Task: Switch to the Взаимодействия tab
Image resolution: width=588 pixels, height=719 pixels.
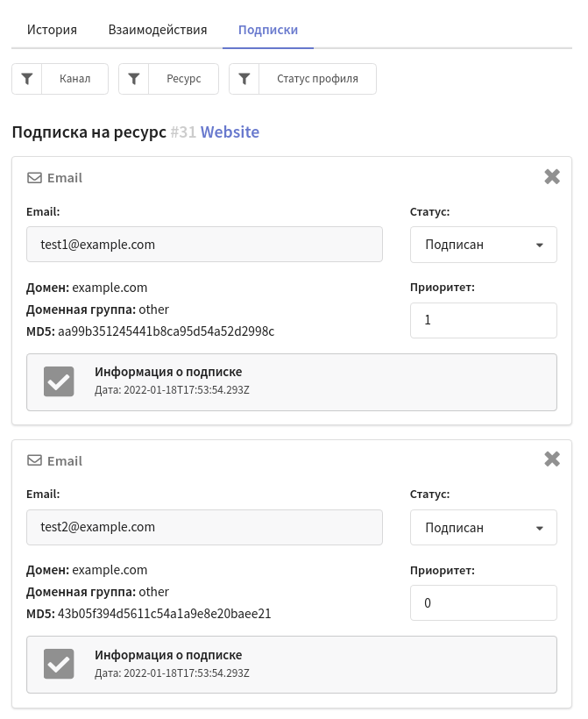Action: tap(158, 30)
